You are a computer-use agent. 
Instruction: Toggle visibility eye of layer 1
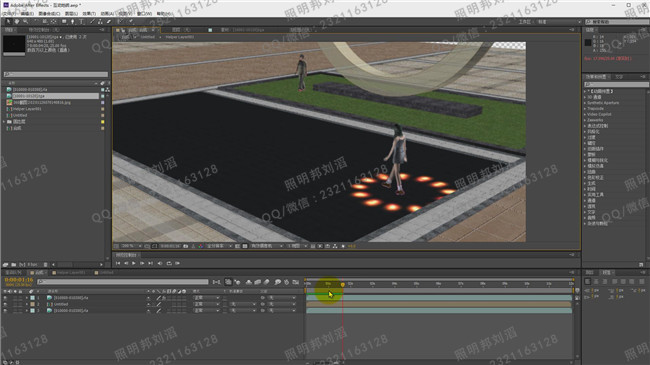point(5,298)
